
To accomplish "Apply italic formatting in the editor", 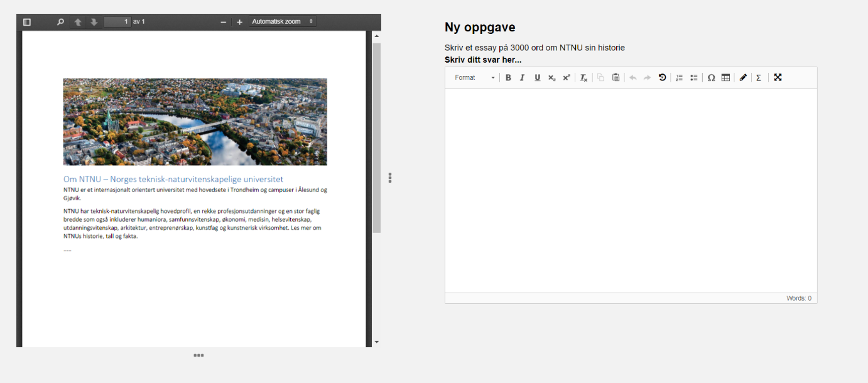I will 522,78.
